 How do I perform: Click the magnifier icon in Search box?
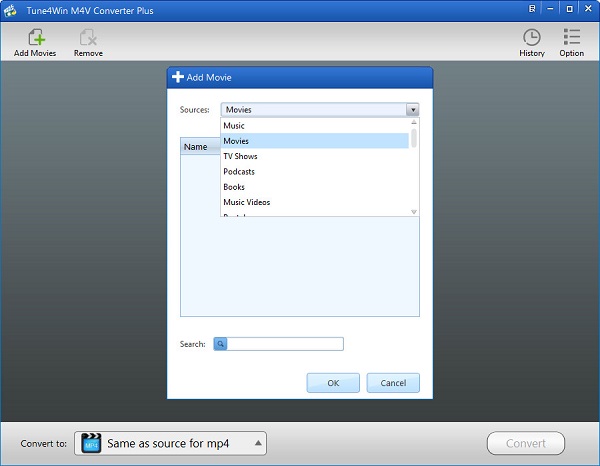coord(221,344)
